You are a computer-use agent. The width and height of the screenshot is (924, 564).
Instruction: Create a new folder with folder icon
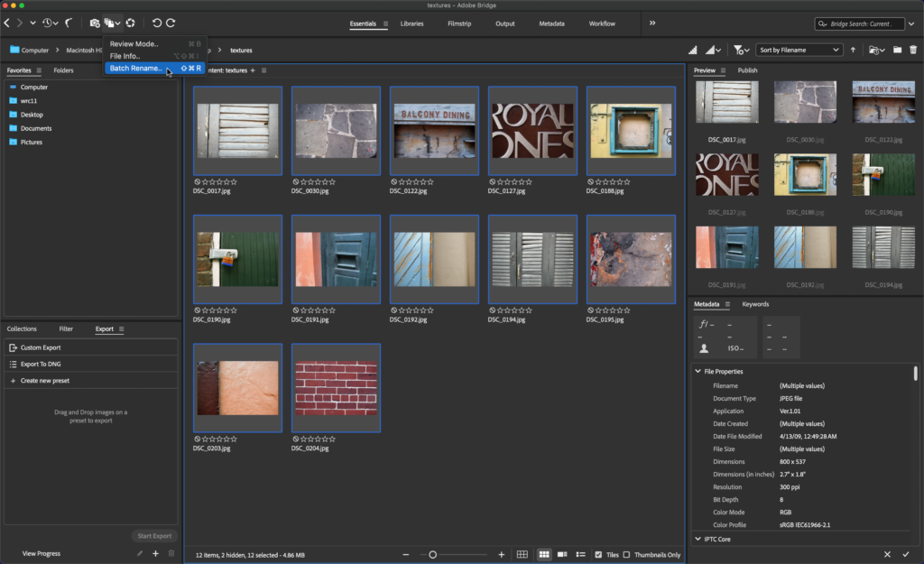tap(898, 50)
